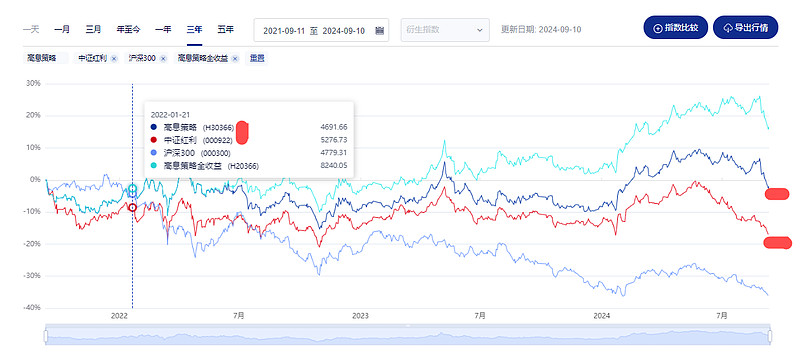Click the red 中证红利 legend dot in tooltip
This screenshot has height=361, width=800.
[x=154, y=140]
